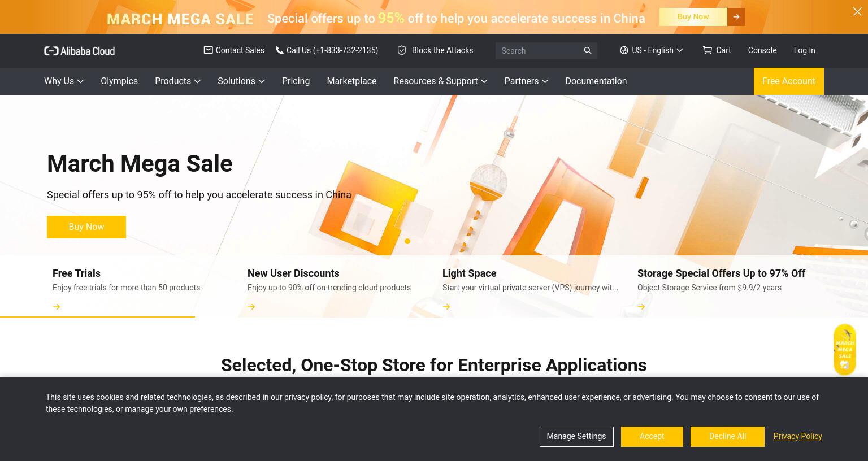Click the arrow under Free Trials
Image resolution: width=868 pixels, height=461 pixels.
click(57, 307)
